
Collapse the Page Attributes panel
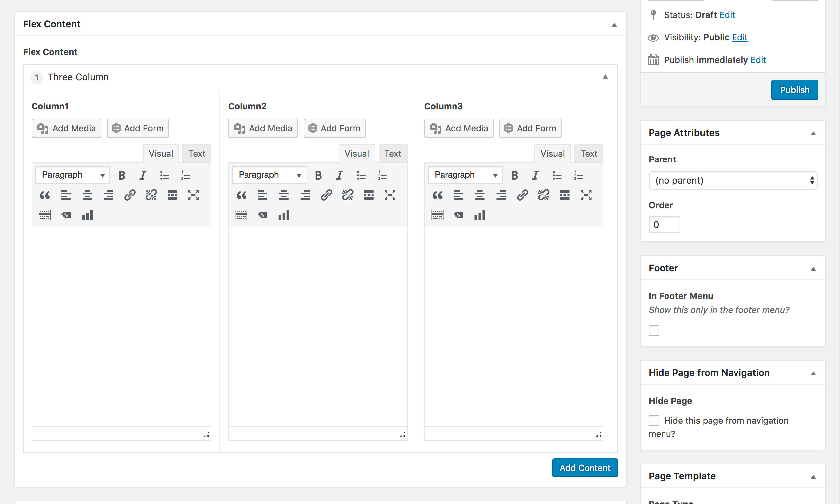pyautogui.click(x=813, y=133)
